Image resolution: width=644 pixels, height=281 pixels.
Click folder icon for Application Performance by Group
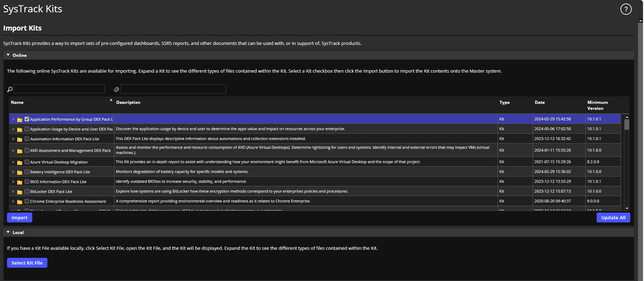coord(20,120)
